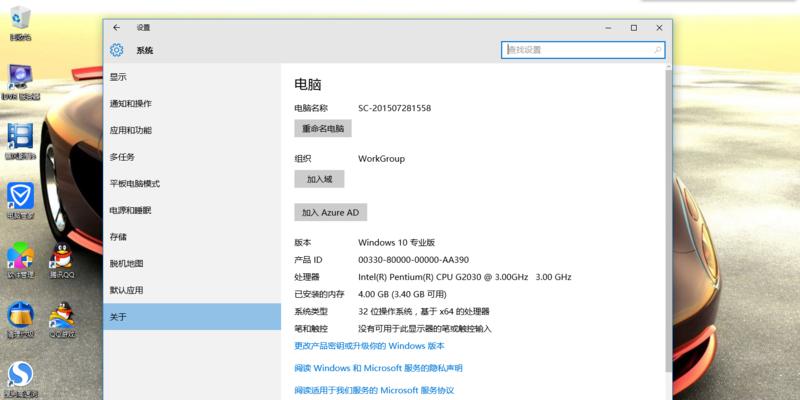800x400 pixels.
Task: Select 显示 in the sidebar
Action: pyautogui.click(x=192, y=77)
